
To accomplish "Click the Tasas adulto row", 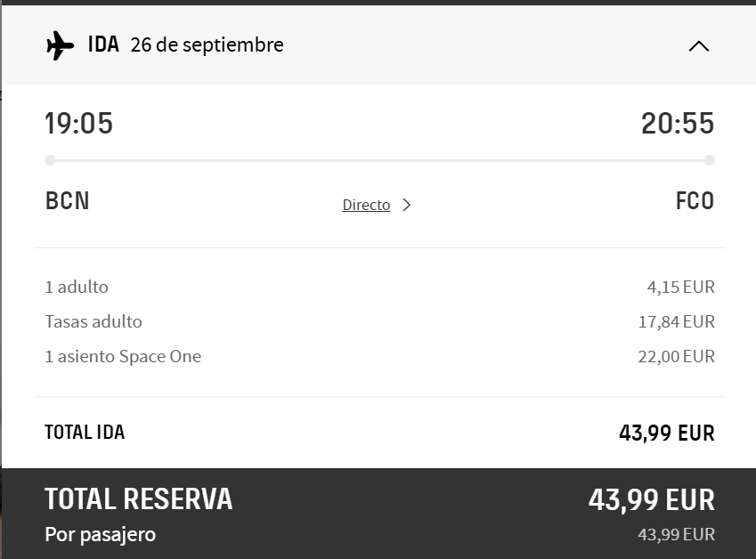I will click(379, 321).
